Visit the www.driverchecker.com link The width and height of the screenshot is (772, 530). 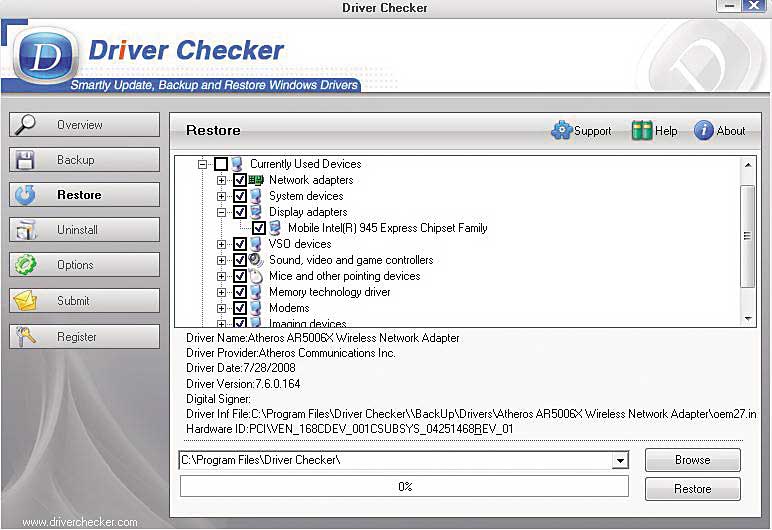[80, 522]
